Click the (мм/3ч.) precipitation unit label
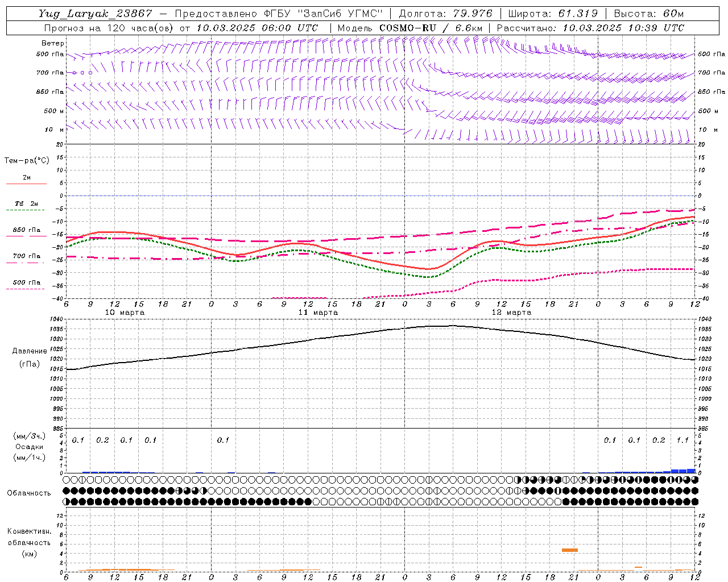728x582 pixels. pos(29,436)
